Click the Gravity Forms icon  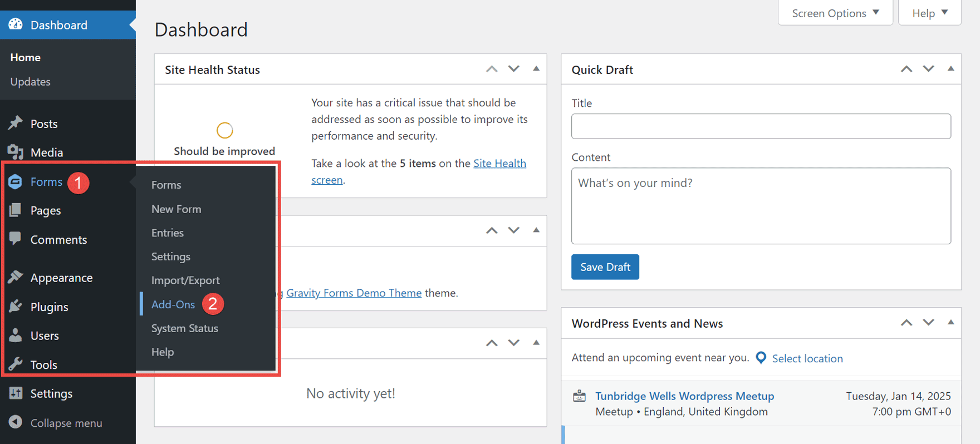coord(16,181)
